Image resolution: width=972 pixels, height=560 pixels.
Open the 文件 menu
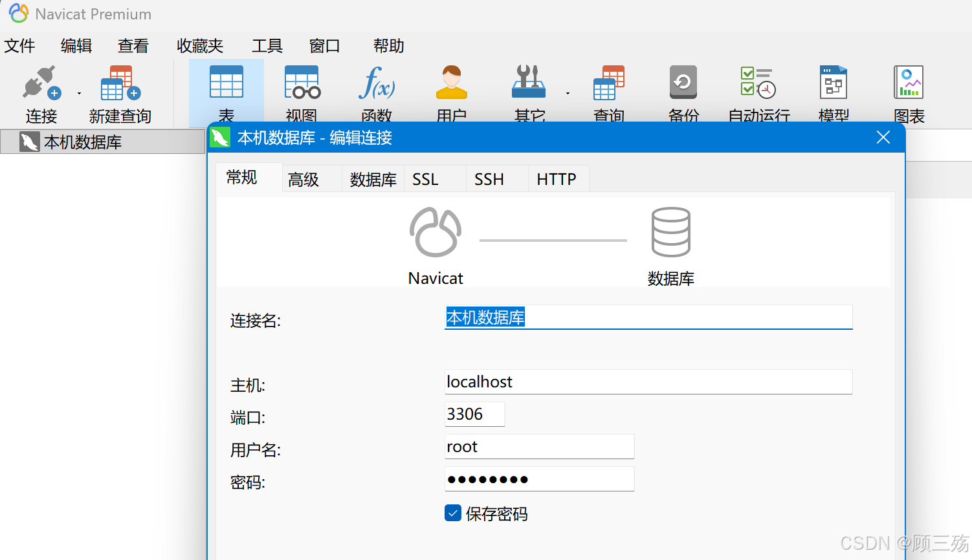coord(19,46)
